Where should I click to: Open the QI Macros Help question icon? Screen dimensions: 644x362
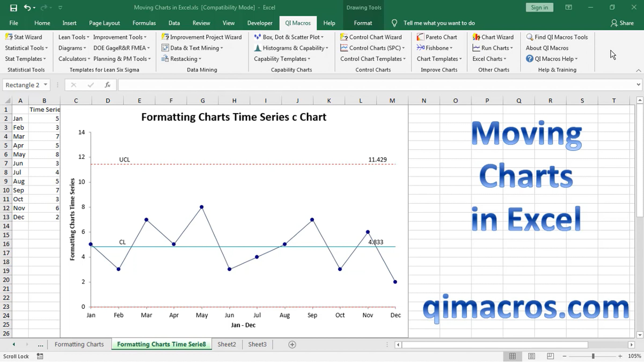529,59
